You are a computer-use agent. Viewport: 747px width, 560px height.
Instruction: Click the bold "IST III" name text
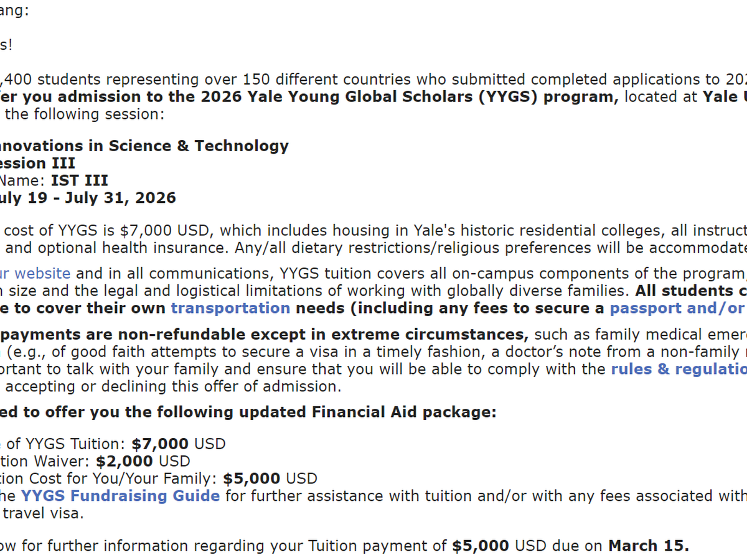(x=80, y=180)
